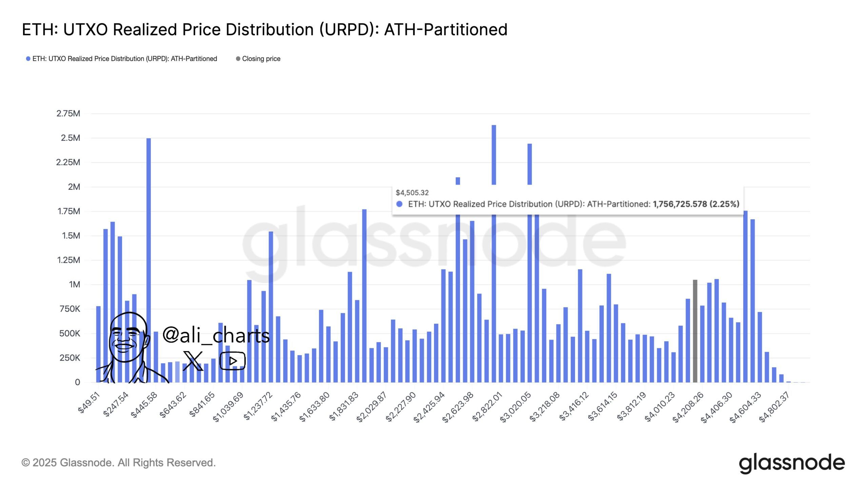Click the gray closing price bar
The width and height of the screenshot is (868, 488).
695,330
